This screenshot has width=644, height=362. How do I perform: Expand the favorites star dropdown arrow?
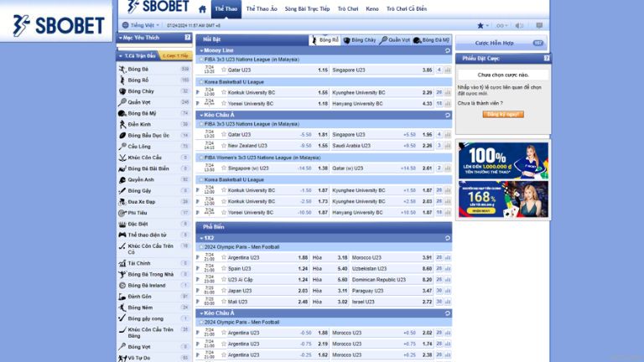[x=487, y=25]
